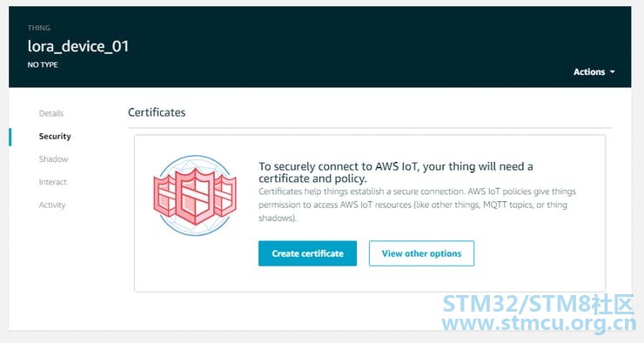The width and height of the screenshot is (644, 343).
Task: Open the Shadow section
Action: pyautogui.click(x=53, y=159)
